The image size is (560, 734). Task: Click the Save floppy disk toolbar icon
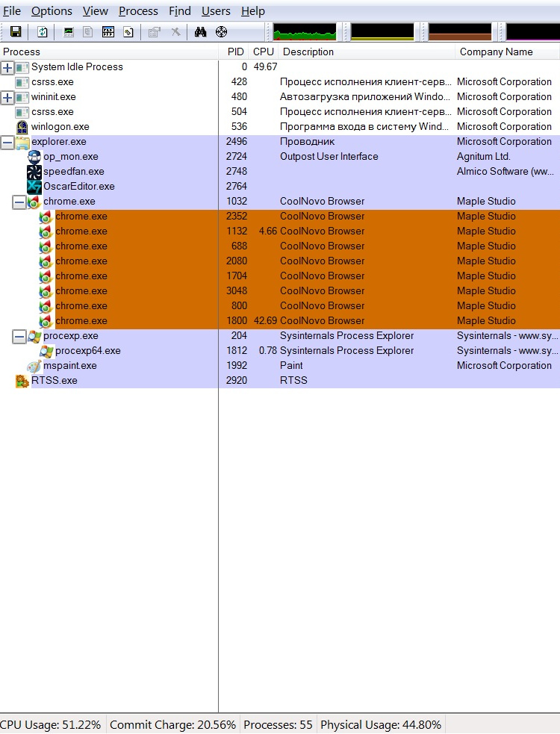pyautogui.click(x=15, y=31)
